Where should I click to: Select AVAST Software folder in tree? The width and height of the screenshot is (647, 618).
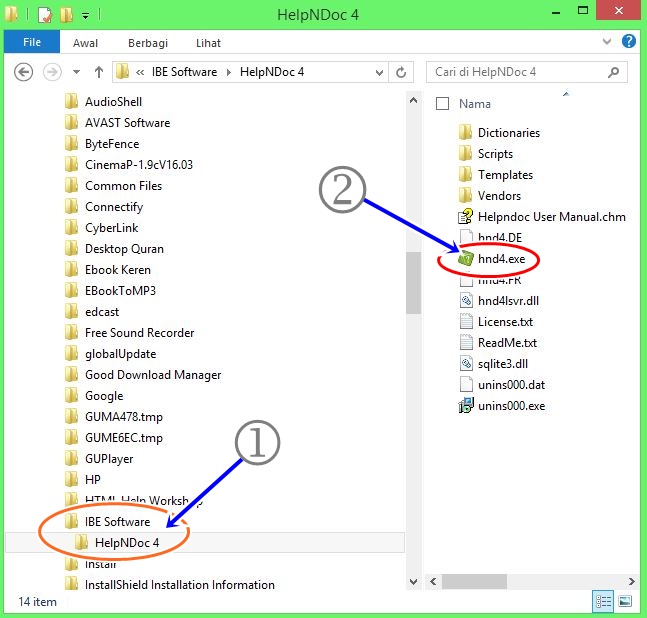(118, 123)
